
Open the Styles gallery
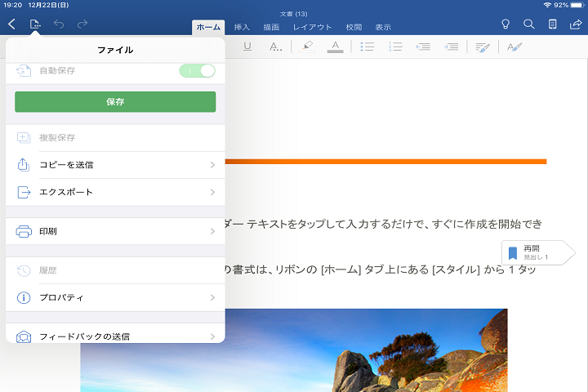(514, 47)
